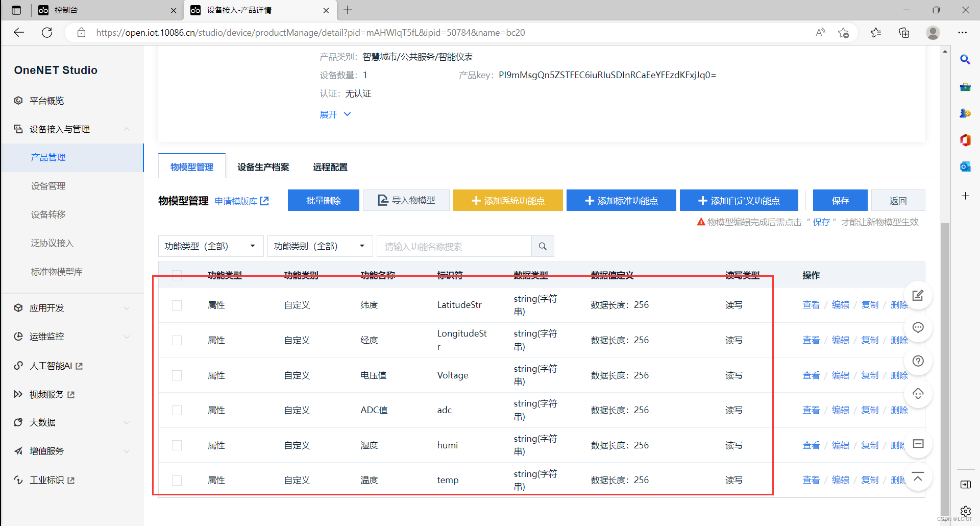
Task: Open Edge read aloud icon
Action: click(820, 33)
